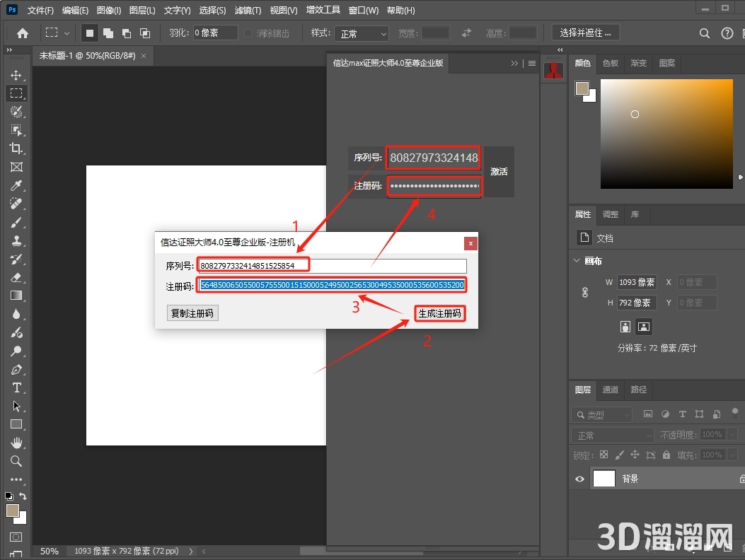Toggle the width-height link icon
This screenshot has width=745, height=560.
click(585, 292)
